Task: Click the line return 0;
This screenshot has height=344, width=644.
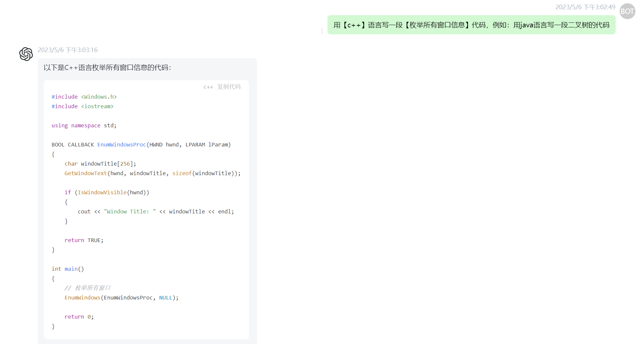Action: (79, 317)
